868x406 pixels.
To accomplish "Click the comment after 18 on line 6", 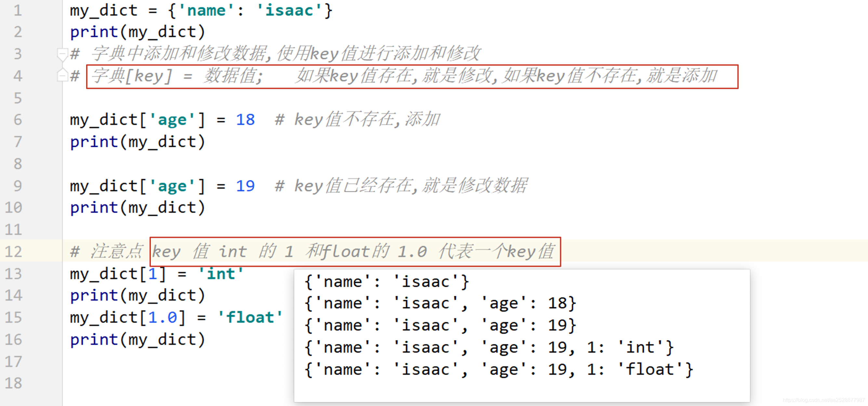I will 358,120.
